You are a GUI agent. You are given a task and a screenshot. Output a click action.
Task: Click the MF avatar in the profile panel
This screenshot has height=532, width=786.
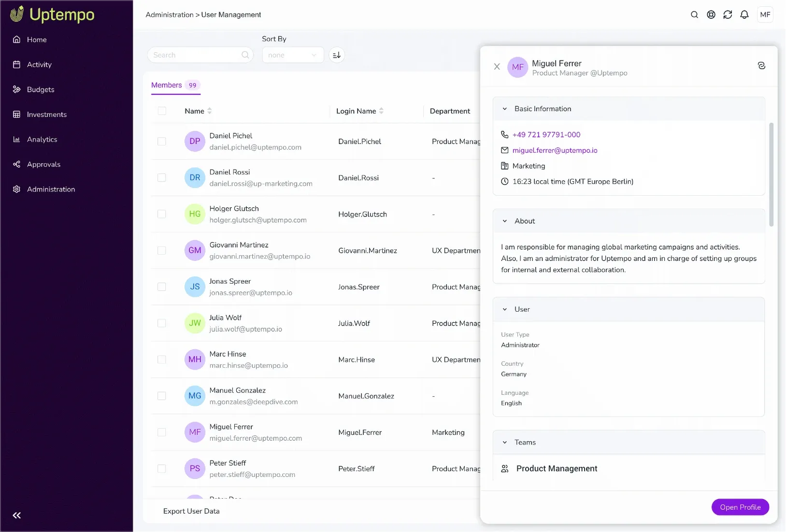click(x=517, y=67)
